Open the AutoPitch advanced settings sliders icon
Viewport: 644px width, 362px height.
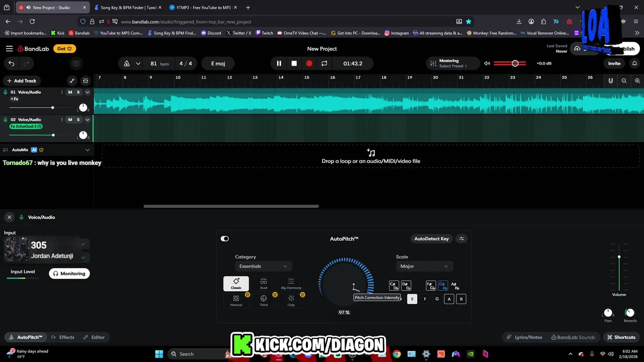(462, 239)
